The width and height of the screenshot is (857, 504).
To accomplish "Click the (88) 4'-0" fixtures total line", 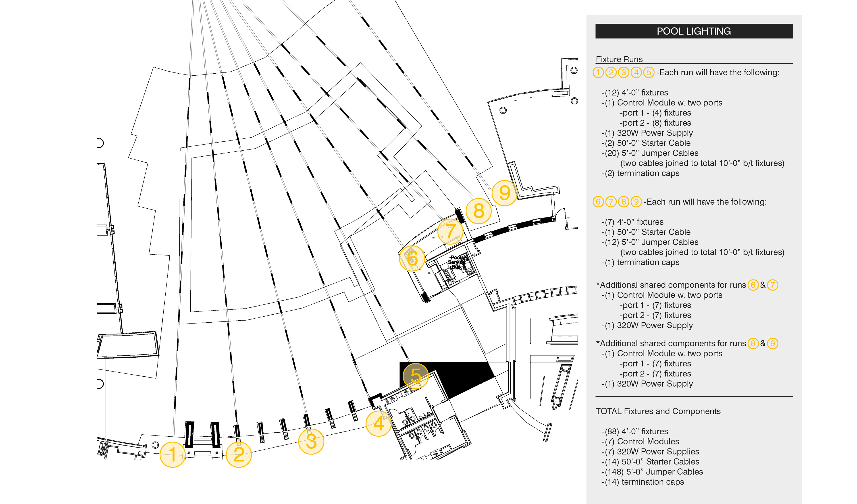I will [x=635, y=431].
